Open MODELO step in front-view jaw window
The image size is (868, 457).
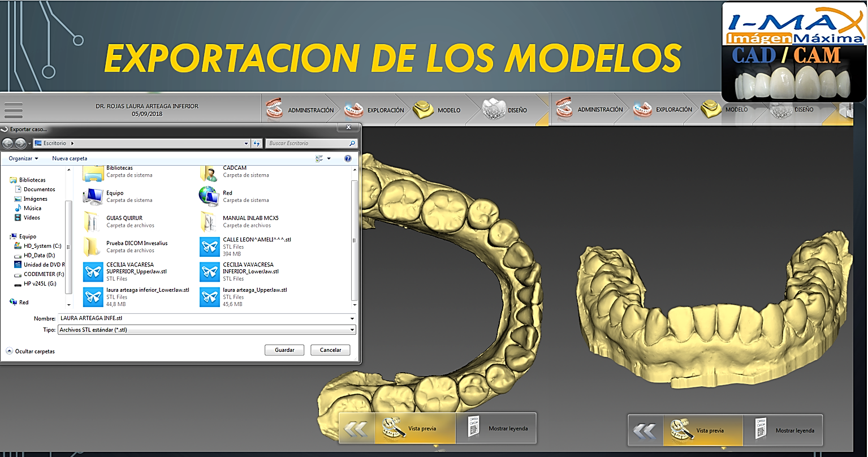[725, 109]
